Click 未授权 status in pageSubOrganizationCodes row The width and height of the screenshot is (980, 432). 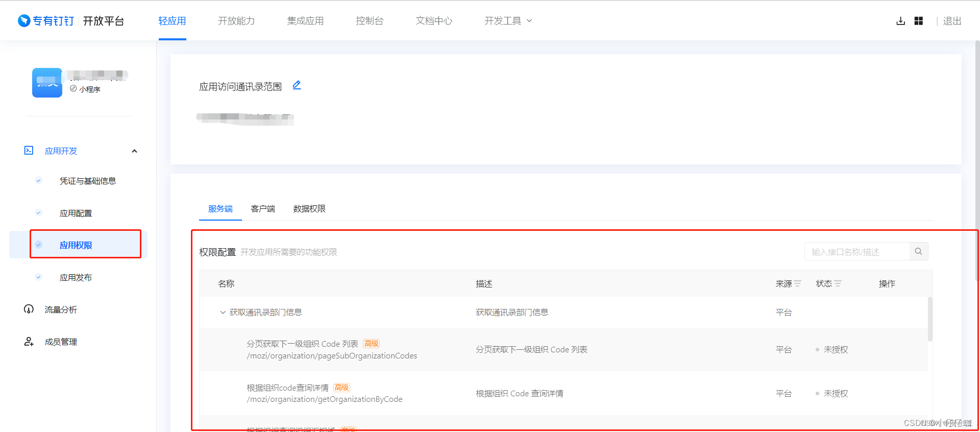836,349
